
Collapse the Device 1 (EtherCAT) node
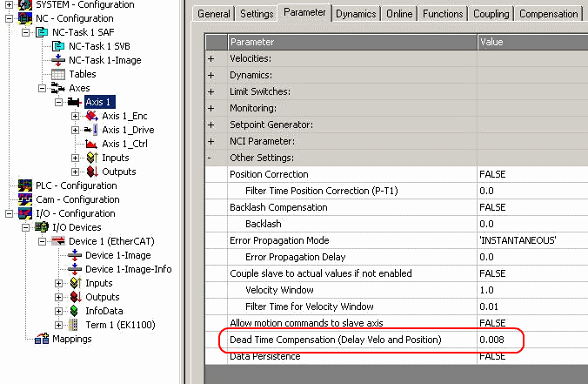pyautogui.click(x=42, y=241)
